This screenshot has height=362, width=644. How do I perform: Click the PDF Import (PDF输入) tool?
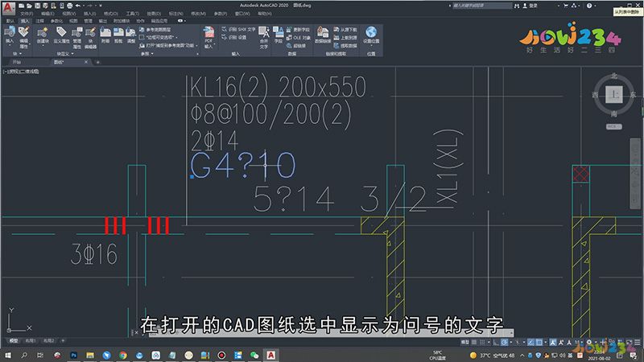click(208, 37)
